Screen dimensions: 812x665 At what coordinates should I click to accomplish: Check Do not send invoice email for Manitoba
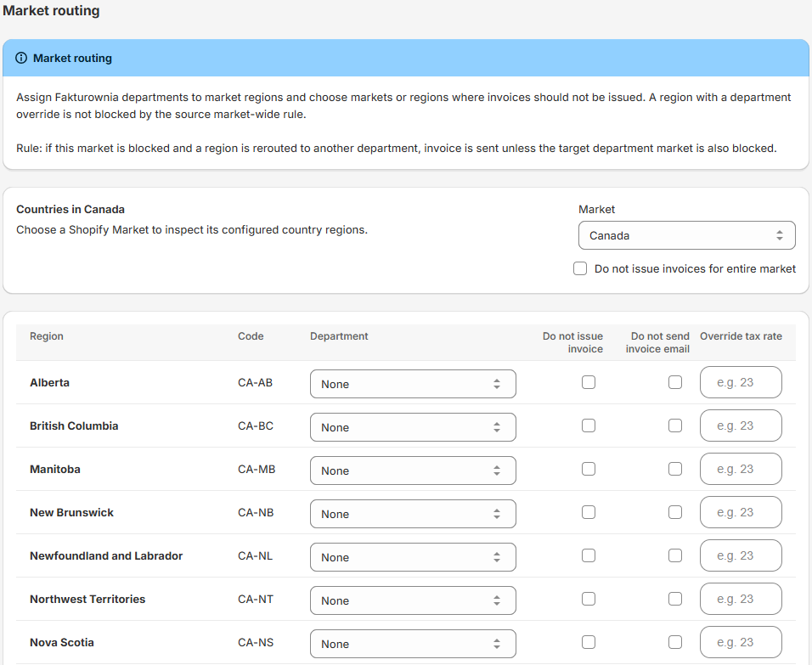point(674,469)
